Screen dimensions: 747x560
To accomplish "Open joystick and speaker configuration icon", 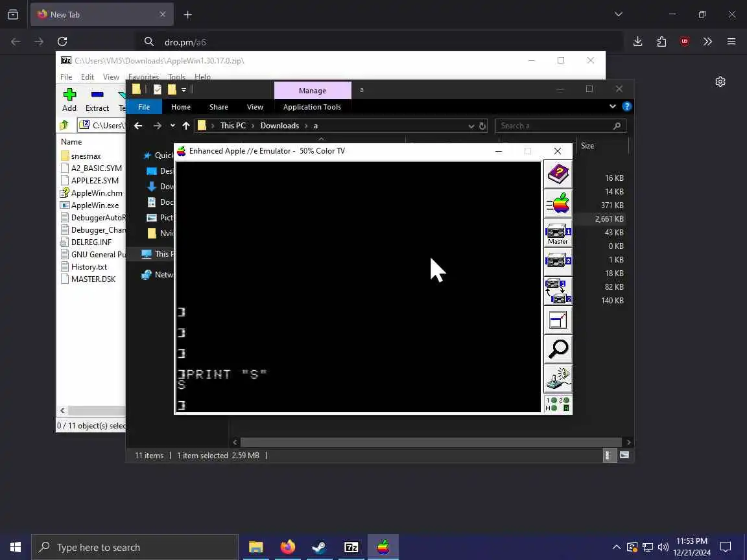I will [x=558, y=378].
